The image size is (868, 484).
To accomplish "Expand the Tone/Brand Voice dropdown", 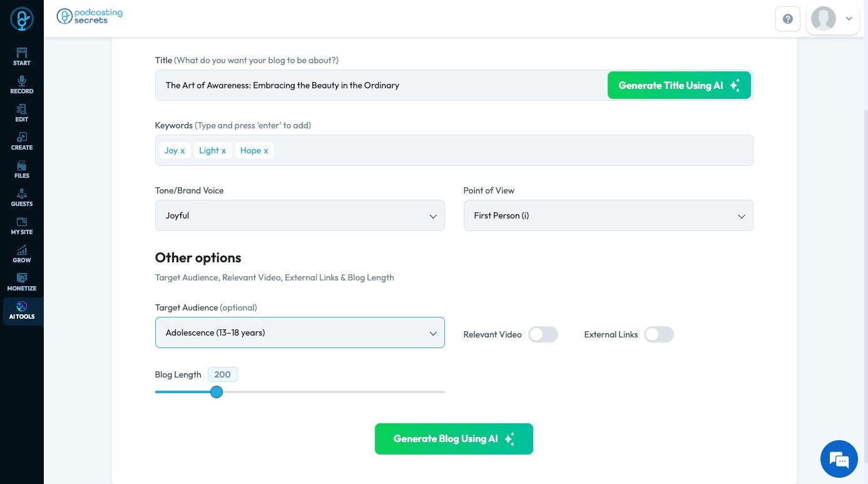I will [x=300, y=215].
